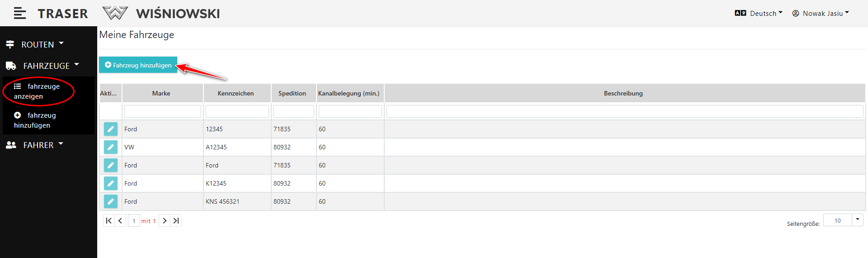The width and height of the screenshot is (868, 258).
Task: Sort by the Kennzeichen column header
Action: click(236, 93)
